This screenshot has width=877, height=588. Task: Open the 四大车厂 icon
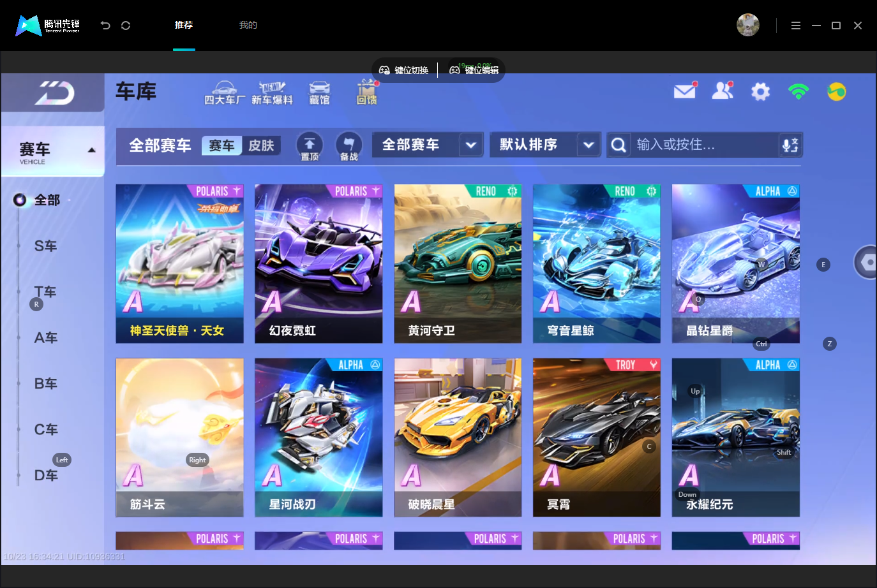(224, 93)
